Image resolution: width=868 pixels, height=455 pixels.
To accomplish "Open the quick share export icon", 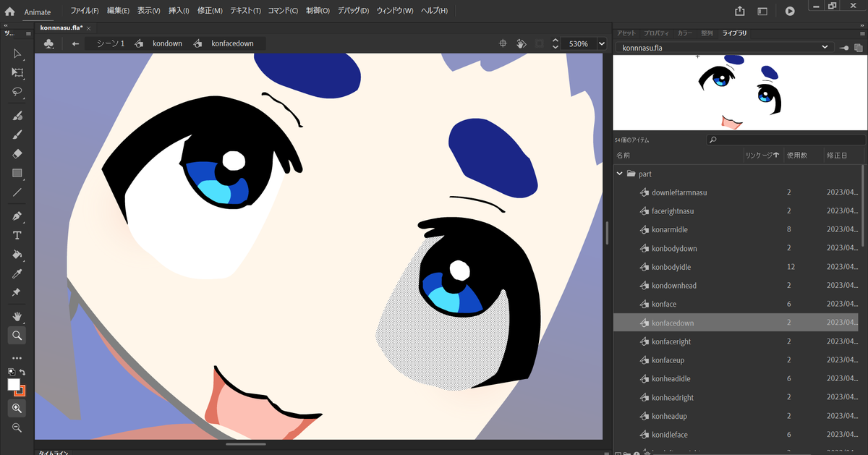I will (739, 11).
